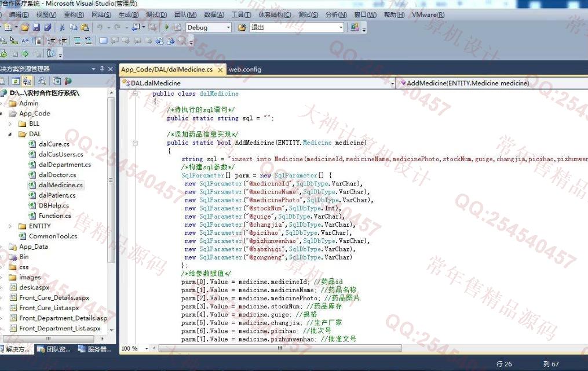The image size is (588, 371).
Task: Select dalCusUsers.cs in the tree
Action: (x=61, y=154)
